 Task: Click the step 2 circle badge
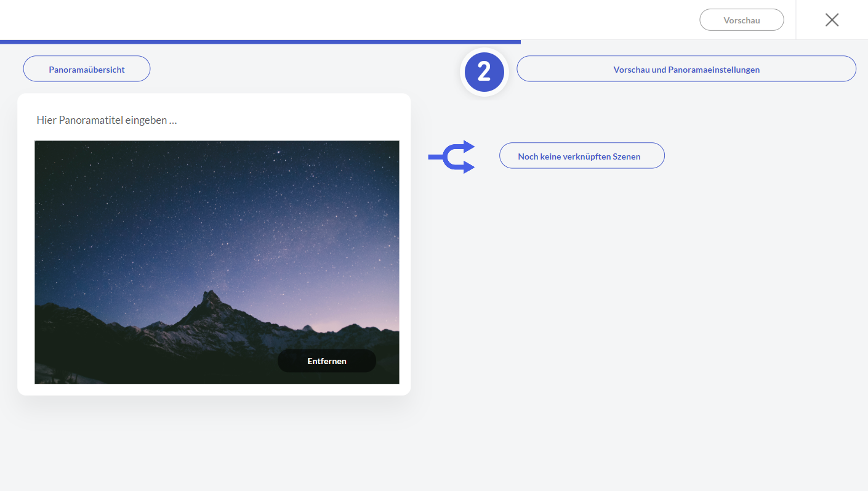484,72
